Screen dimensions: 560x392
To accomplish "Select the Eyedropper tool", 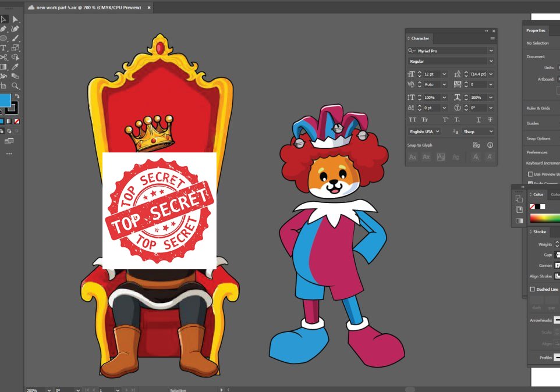I will click(x=15, y=67).
